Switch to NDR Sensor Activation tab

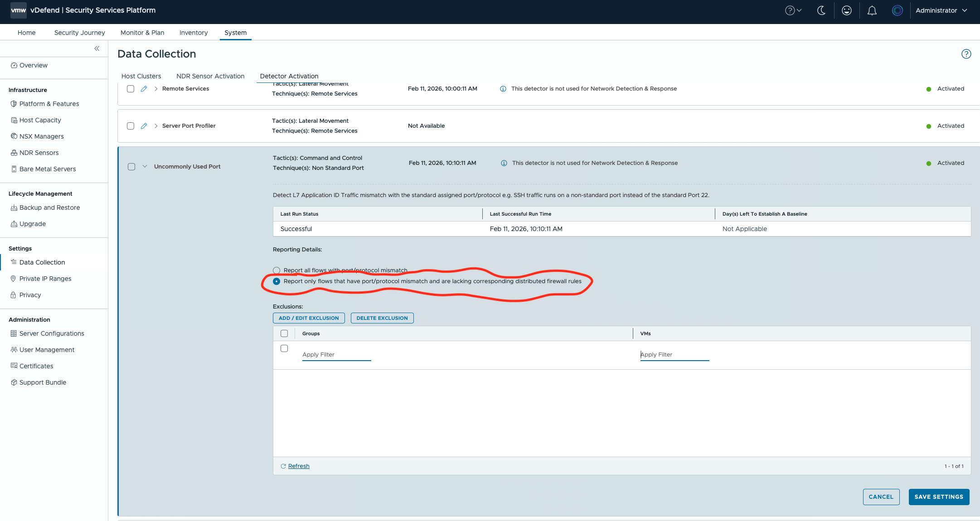pos(210,76)
